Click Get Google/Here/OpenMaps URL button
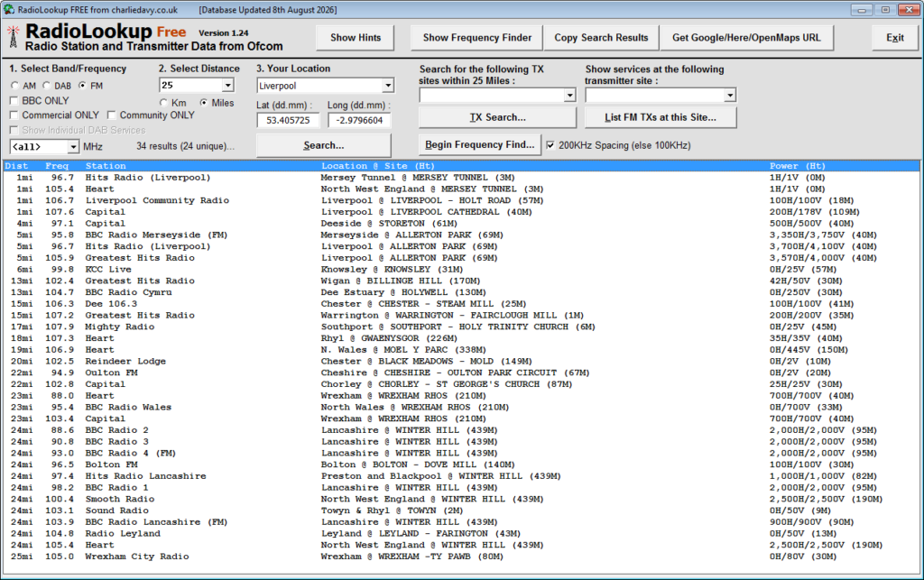The height and width of the screenshot is (580, 924). click(x=746, y=38)
